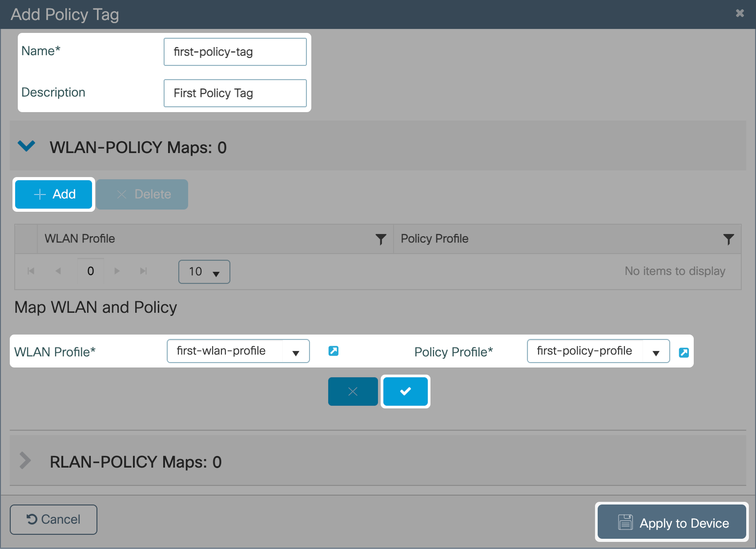This screenshot has width=756, height=549.
Task: Expand the RLAN-POLICY Maps section
Action: [x=25, y=461]
